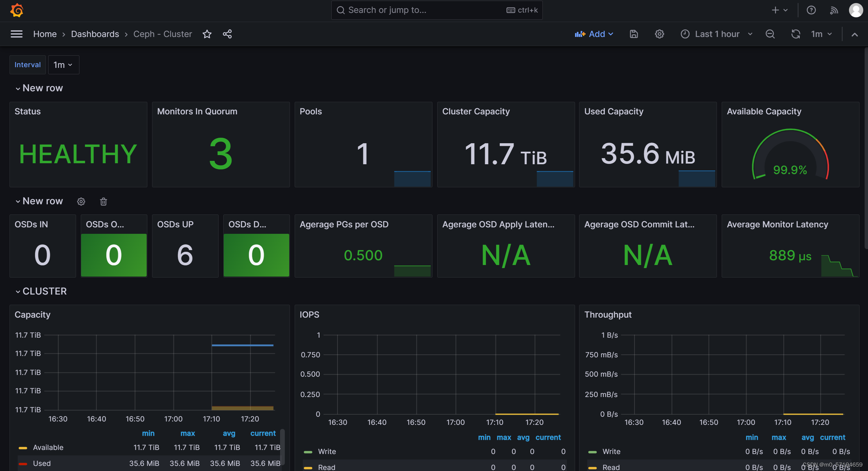Open dashboard settings gear icon
The image size is (868, 471).
tap(659, 34)
